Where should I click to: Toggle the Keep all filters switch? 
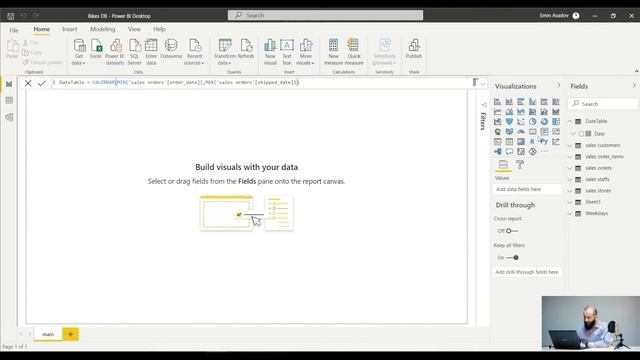click(513, 258)
